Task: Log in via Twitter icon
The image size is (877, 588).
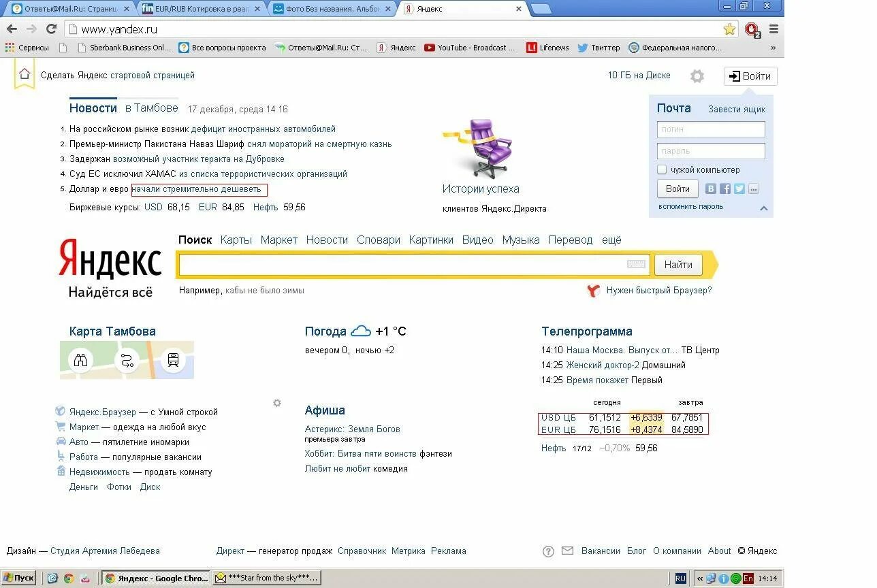Action: tap(739, 189)
